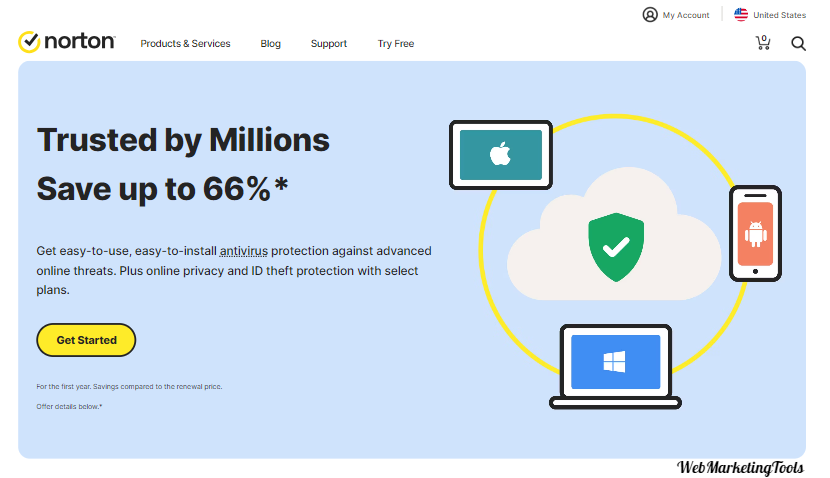Screen dimensions: 830x478
Task: Open the Blog menu item
Action: click(x=270, y=43)
